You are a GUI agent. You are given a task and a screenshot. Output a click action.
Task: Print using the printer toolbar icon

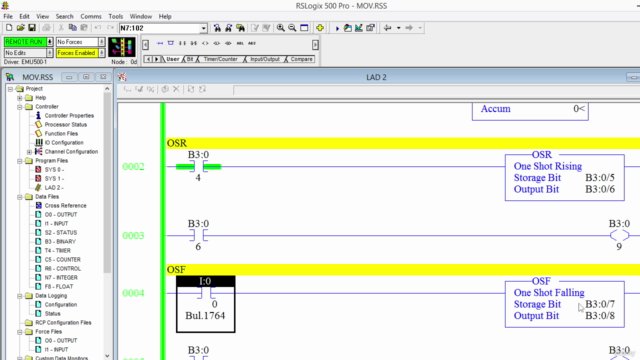pos(47,28)
